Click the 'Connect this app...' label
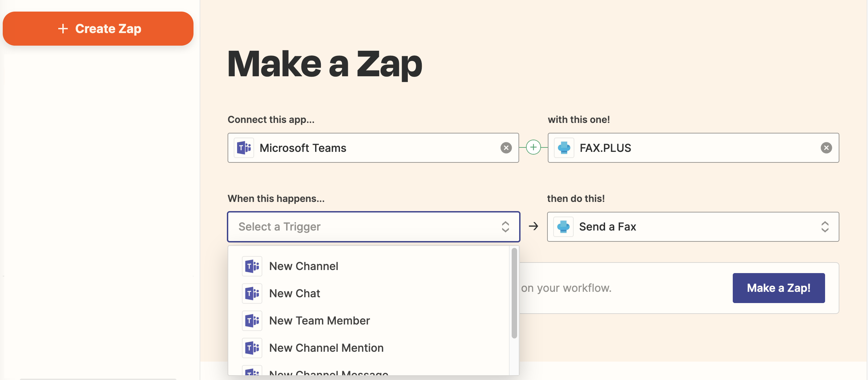The height and width of the screenshot is (380, 868). click(271, 120)
